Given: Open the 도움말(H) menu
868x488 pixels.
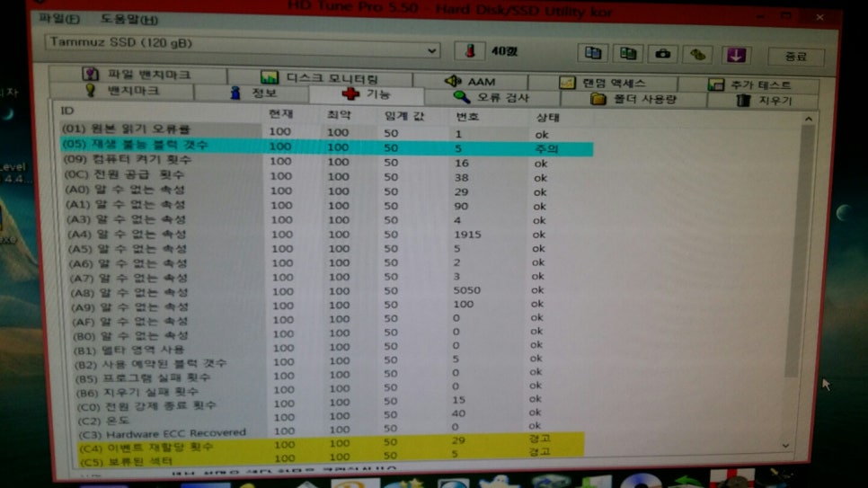Looking at the screenshot, I should coord(129,20).
